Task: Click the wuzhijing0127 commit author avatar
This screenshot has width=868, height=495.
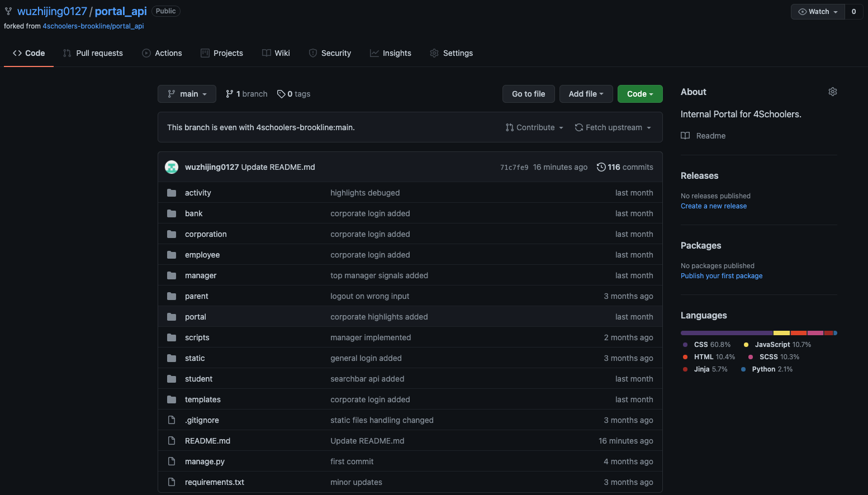Action: click(x=172, y=167)
